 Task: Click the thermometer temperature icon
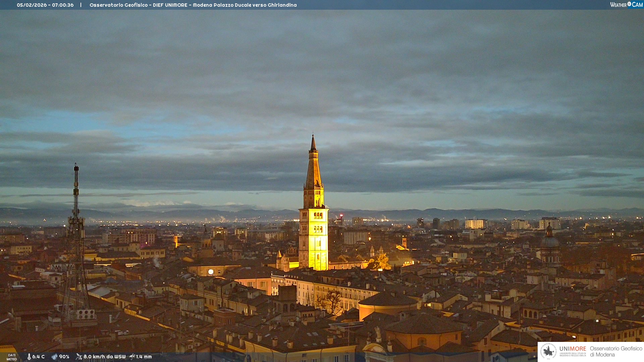[29, 357]
